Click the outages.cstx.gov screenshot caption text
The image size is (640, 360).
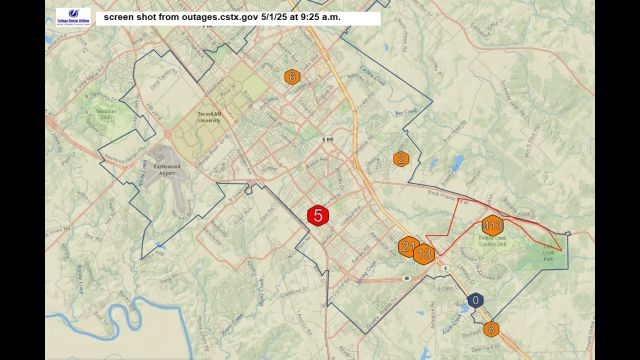(222, 17)
